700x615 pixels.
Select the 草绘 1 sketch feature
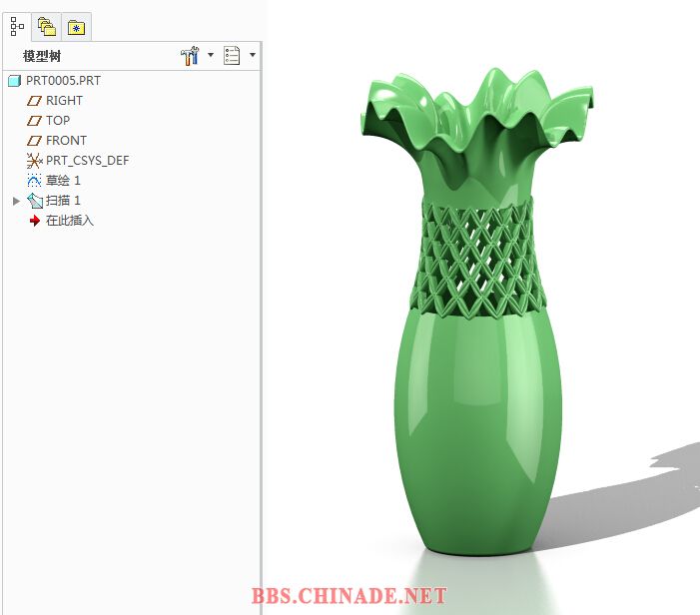63,181
